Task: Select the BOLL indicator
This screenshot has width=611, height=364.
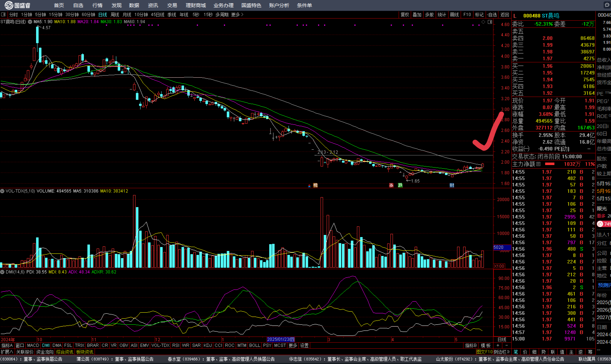Action: (x=255, y=345)
